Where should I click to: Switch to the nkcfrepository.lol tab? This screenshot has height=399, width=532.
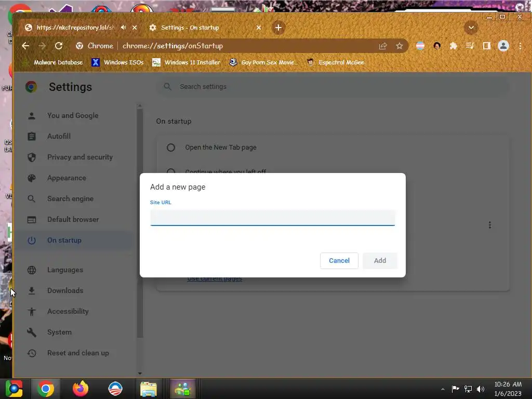pyautogui.click(x=75, y=28)
